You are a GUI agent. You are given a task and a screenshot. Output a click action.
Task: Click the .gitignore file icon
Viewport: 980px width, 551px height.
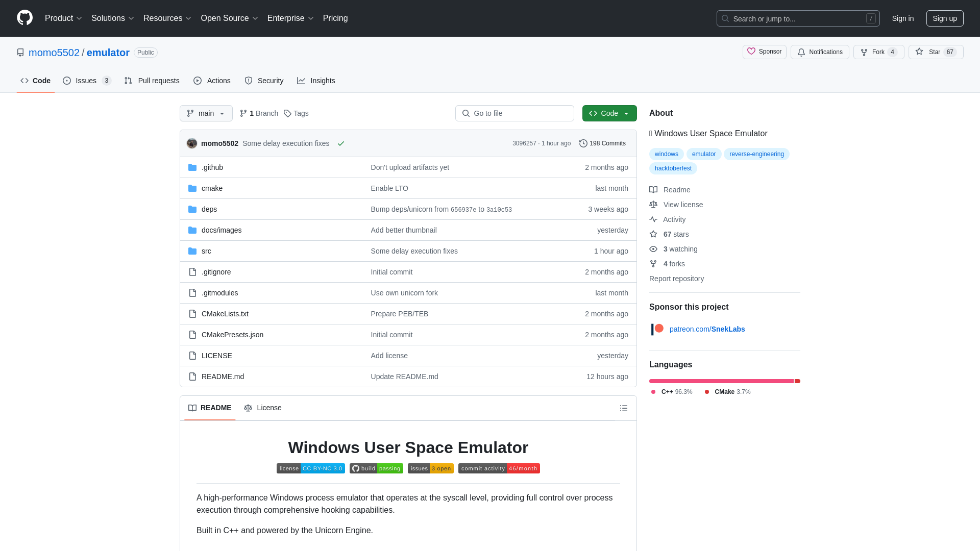pos(192,272)
